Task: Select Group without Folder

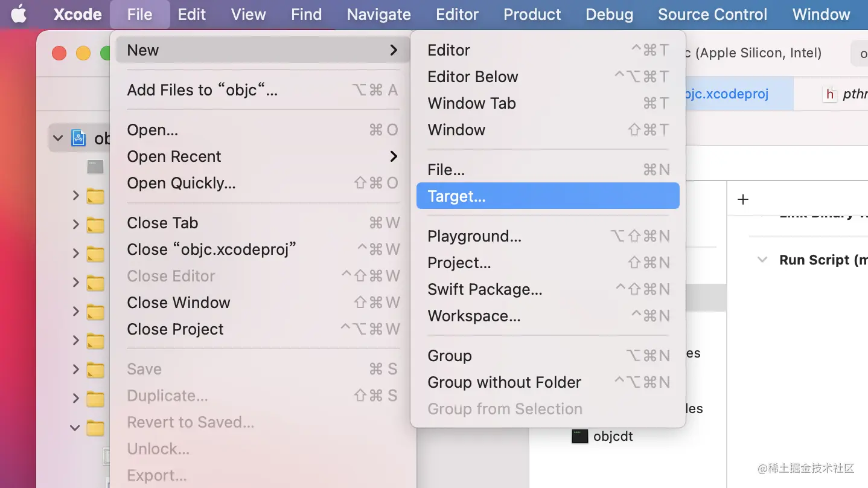Action: [548, 382]
